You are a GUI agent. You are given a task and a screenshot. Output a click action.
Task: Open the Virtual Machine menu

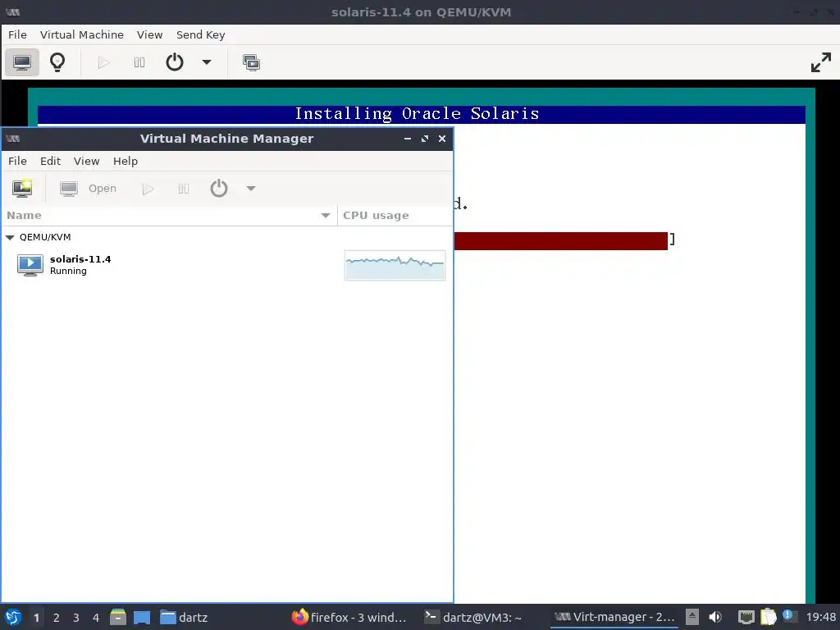tap(81, 34)
